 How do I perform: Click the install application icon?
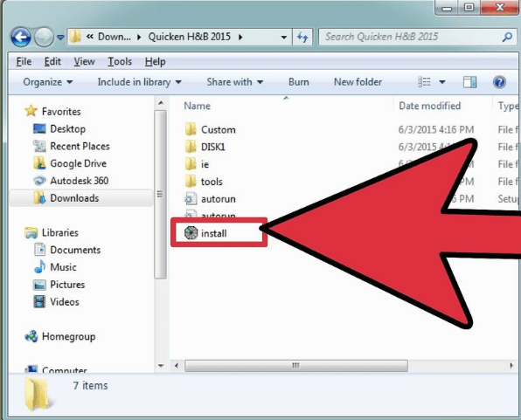click(191, 233)
